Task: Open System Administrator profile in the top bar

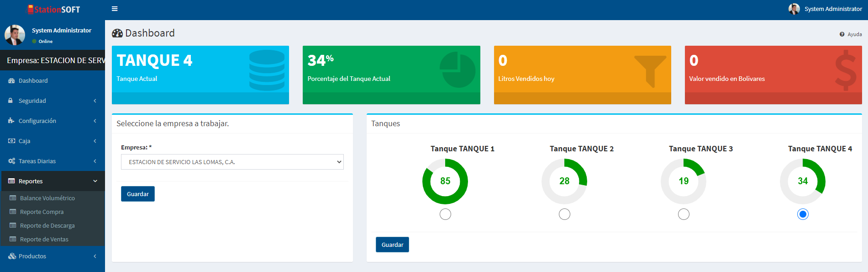Action: pos(826,9)
